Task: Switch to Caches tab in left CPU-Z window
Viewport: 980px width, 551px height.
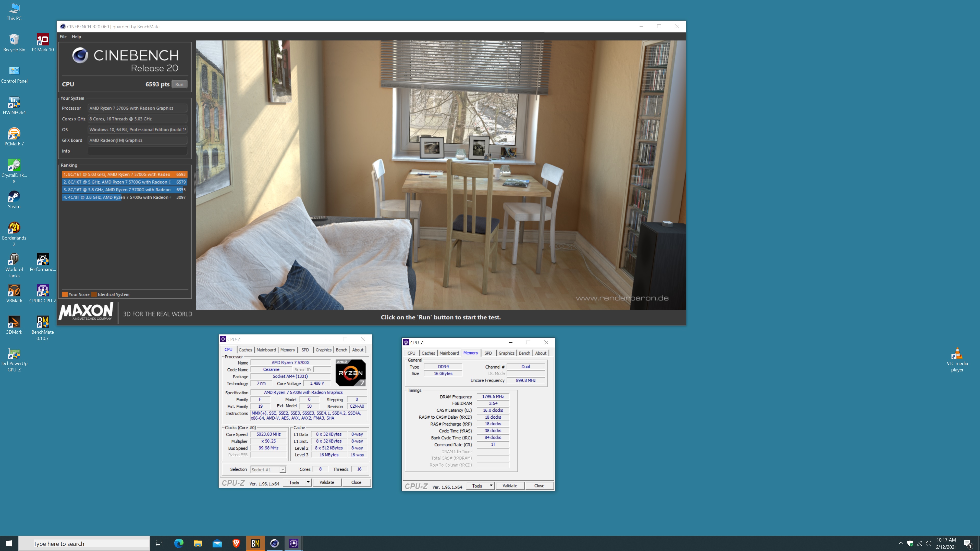Action: [x=245, y=350]
